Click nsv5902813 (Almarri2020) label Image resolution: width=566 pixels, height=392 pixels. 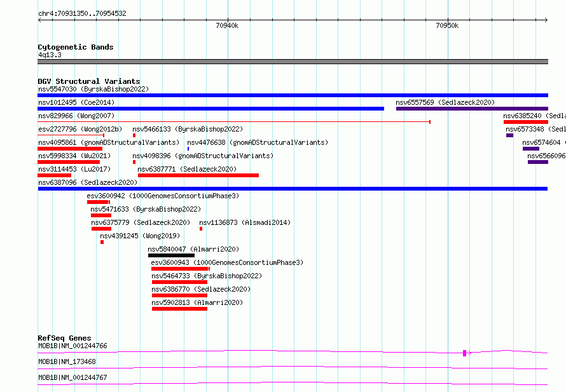(x=197, y=302)
